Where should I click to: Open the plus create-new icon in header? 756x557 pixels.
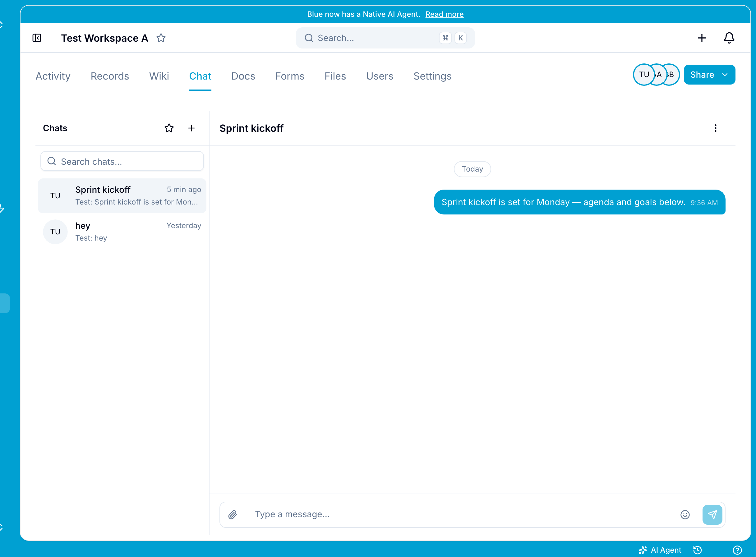(702, 38)
